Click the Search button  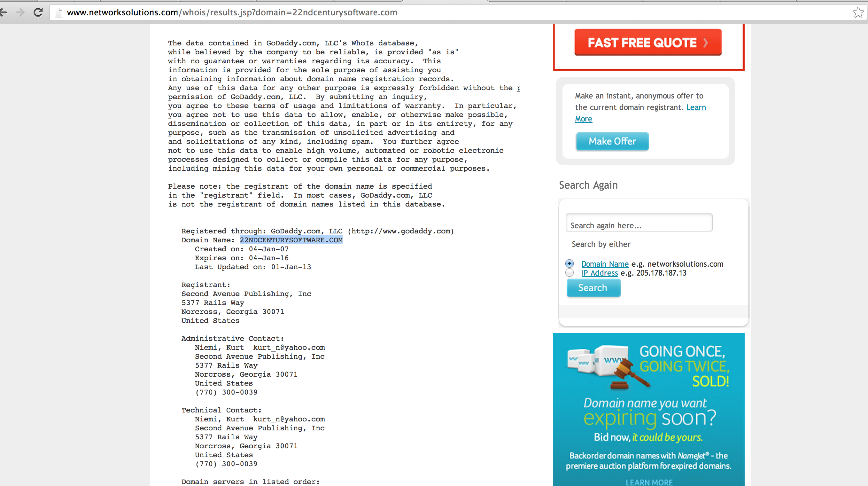(593, 288)
